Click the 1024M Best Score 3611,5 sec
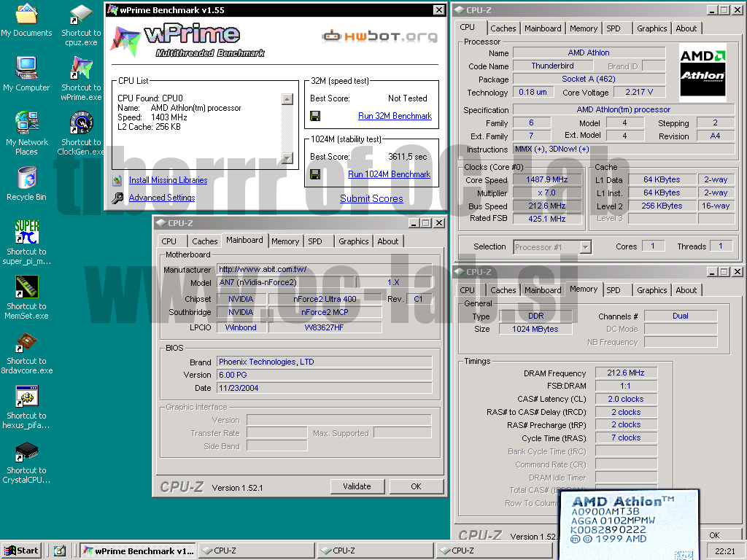Viewport: 747px width, 560px height. point(407,157)
